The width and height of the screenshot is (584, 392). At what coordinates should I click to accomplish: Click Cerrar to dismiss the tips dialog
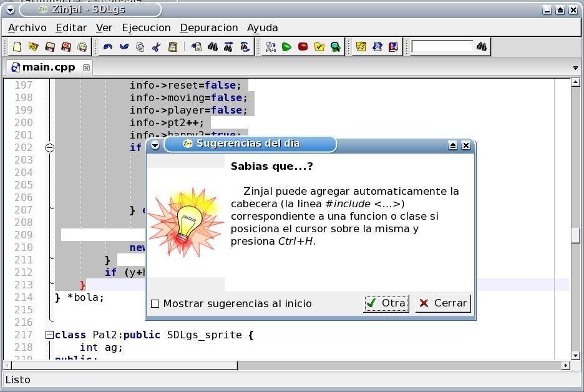coord(443,303)
